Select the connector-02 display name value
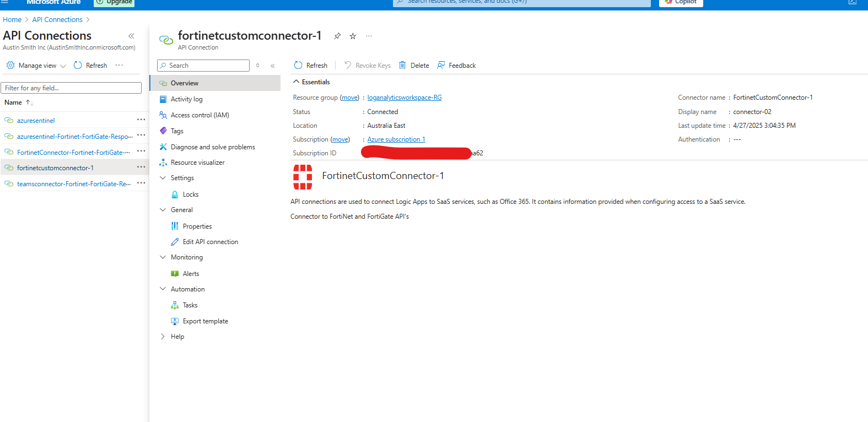The image size is (868, 422). coord(752,112)
